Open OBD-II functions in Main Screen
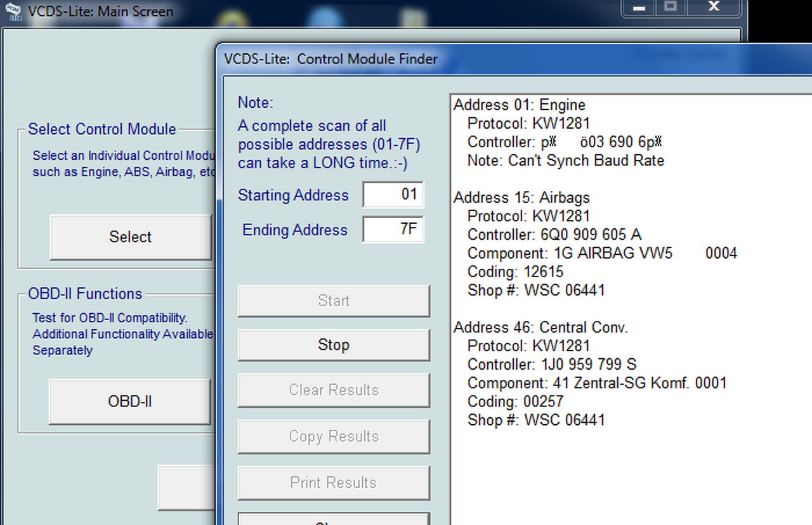Screen dimensions: 812x525 click(130, 402)
